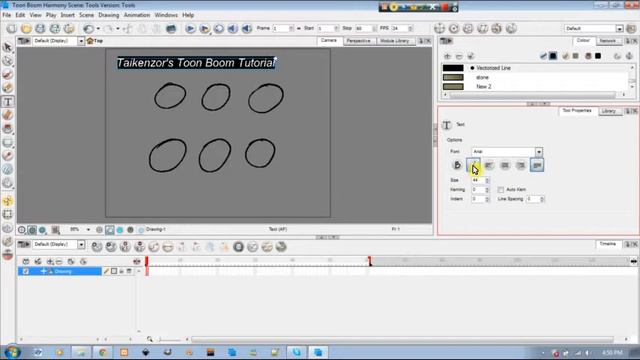Click the Play button in playback toolbar
This screenshot has height=360, width=640.
190,29
